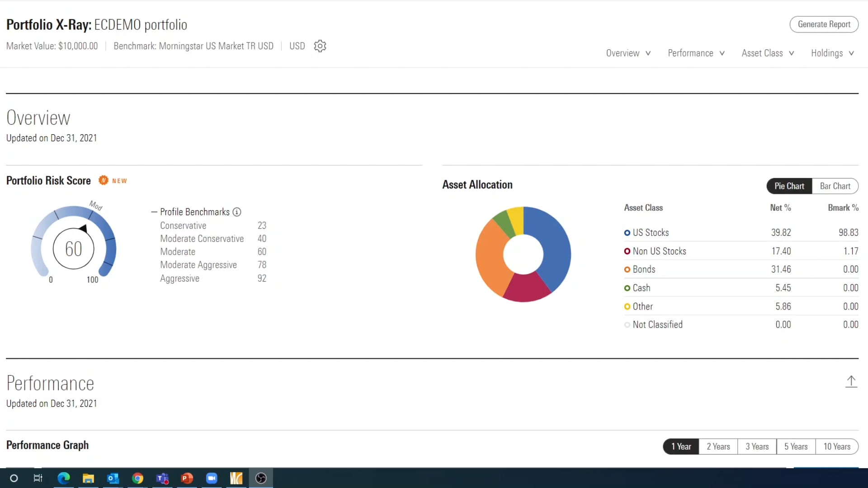Screen dimensions: 868x488
Task: Toggle the Bonds legend marker
Action: (627, 269)
